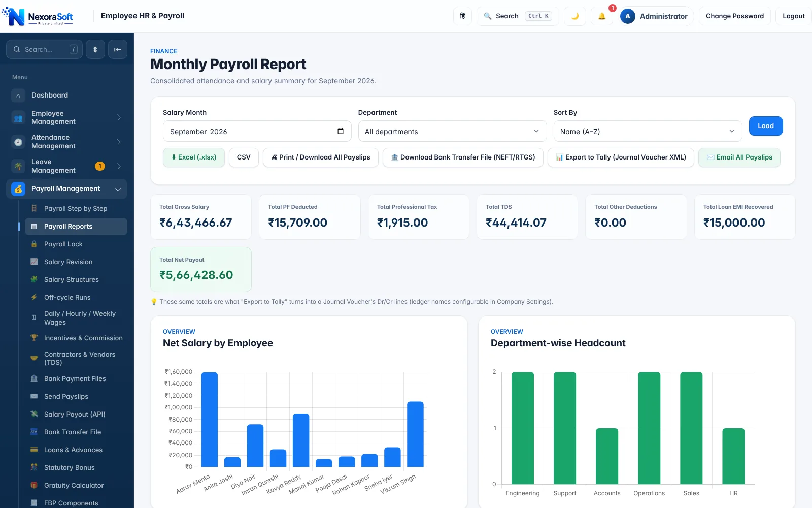Open the Sort By dropdown

(648, 131)
